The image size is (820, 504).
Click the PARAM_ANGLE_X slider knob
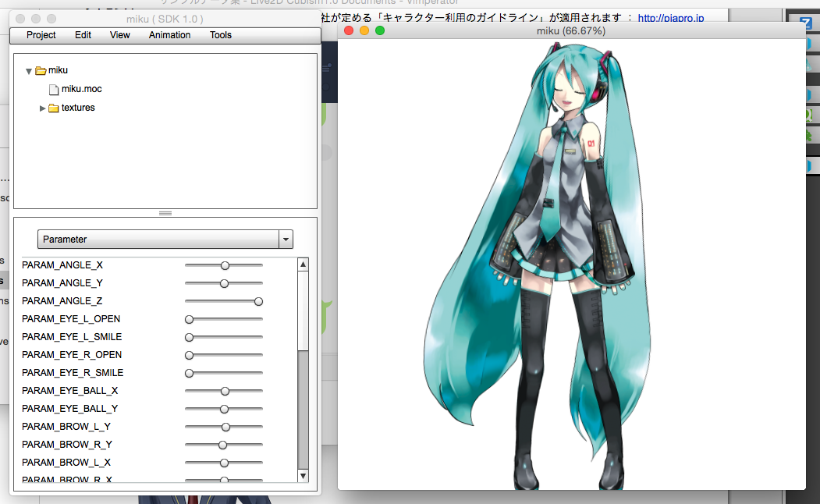[x=225, y=265]
